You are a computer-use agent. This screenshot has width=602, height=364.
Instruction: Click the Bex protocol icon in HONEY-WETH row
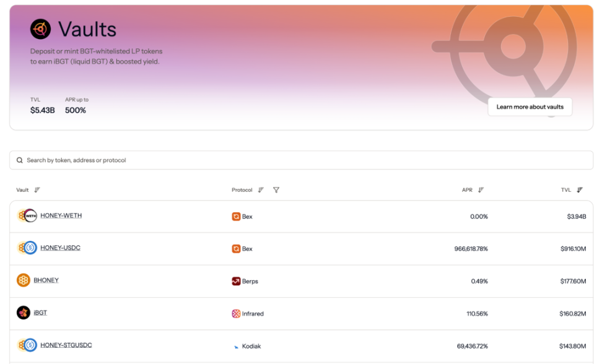(236, 217)
